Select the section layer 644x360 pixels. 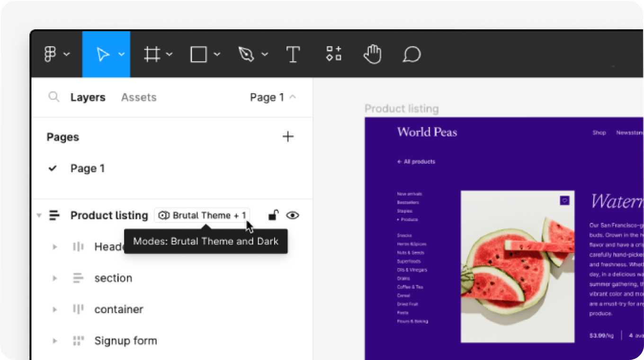[113, 278]
